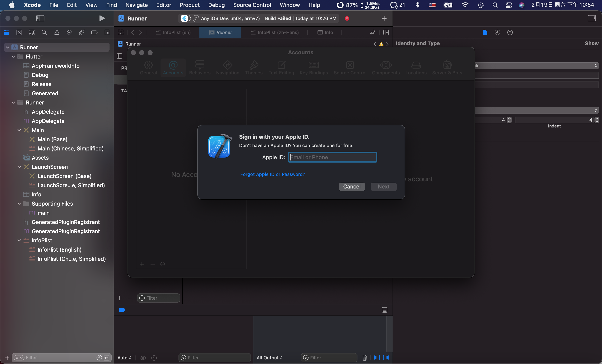Select GeneratedPluginRegistrant header file

pyautogui.click(x=65, y=222)
